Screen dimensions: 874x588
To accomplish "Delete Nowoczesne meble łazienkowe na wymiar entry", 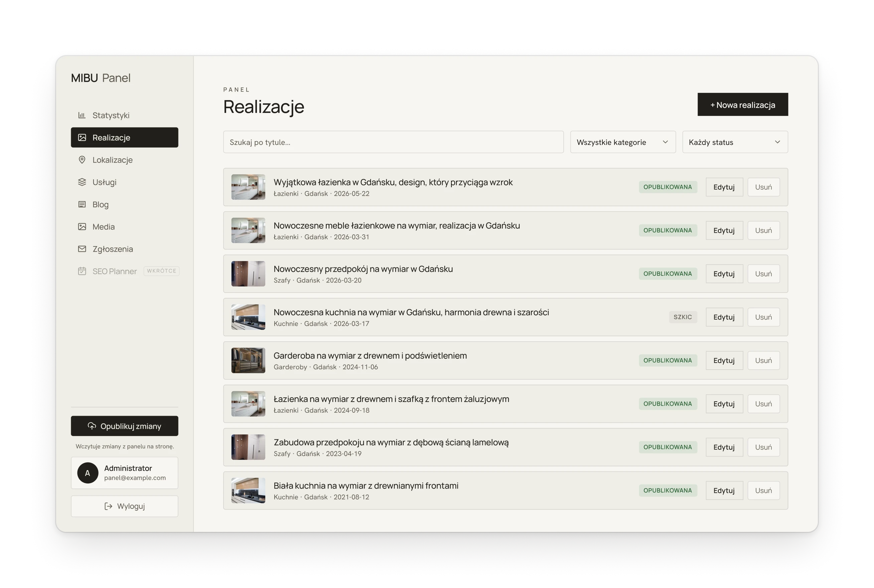I will coord(763,230).
